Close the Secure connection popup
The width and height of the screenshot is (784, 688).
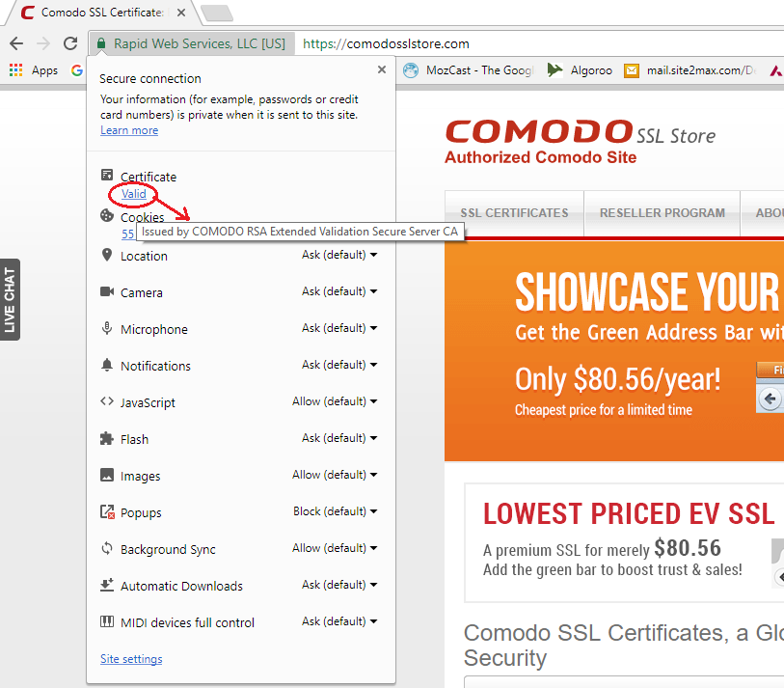click(382, 69)
